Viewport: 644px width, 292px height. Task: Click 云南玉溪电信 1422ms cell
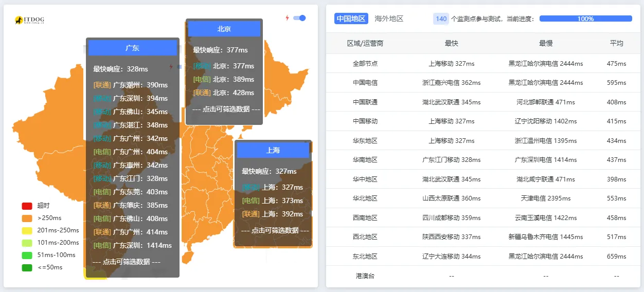pos(546,217)
